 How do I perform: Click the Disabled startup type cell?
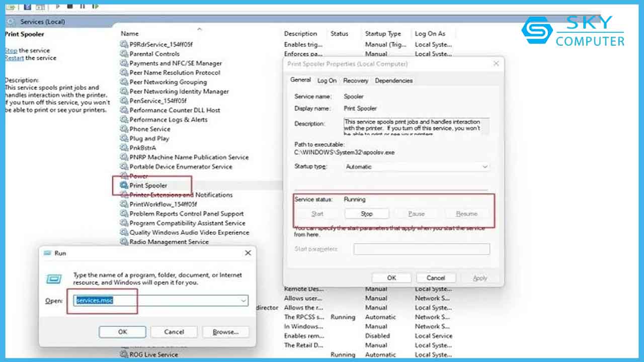click(377, 336)
